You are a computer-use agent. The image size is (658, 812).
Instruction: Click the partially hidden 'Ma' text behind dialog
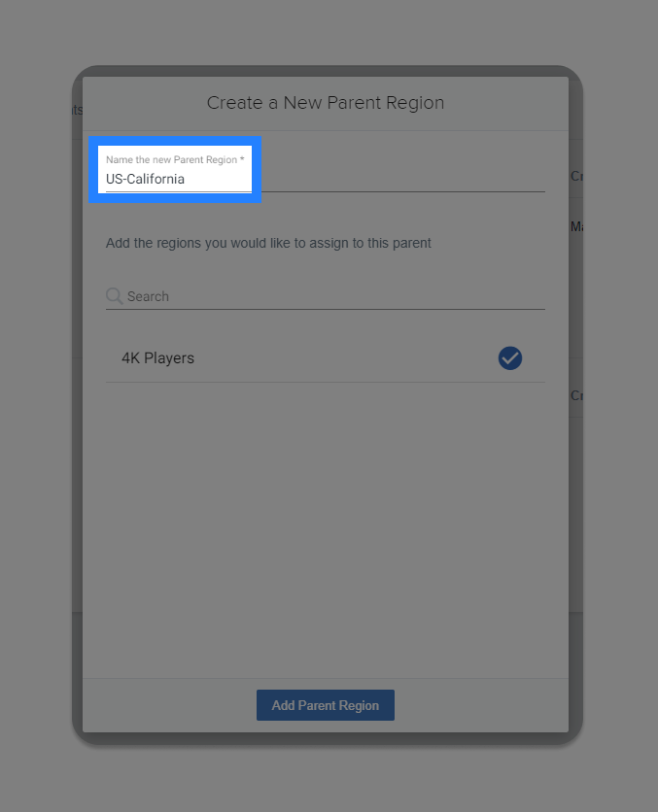coord(576,226)
